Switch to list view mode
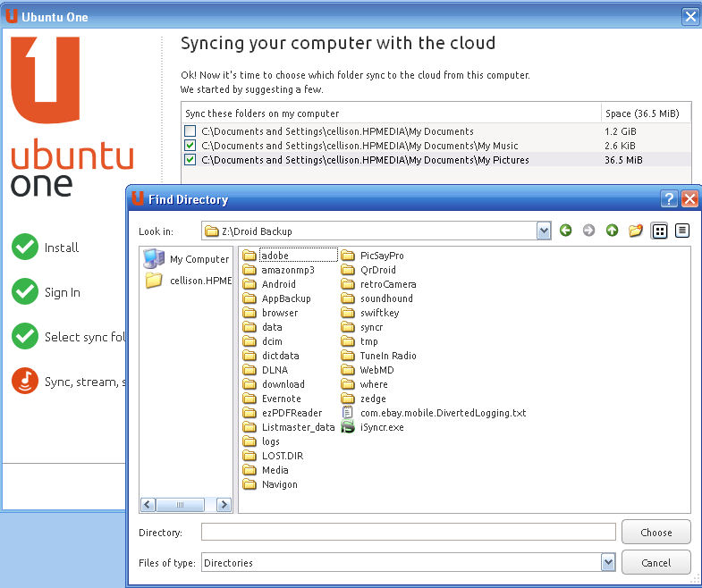The height and width of the screenshot is (588, 702). point(659,231)
